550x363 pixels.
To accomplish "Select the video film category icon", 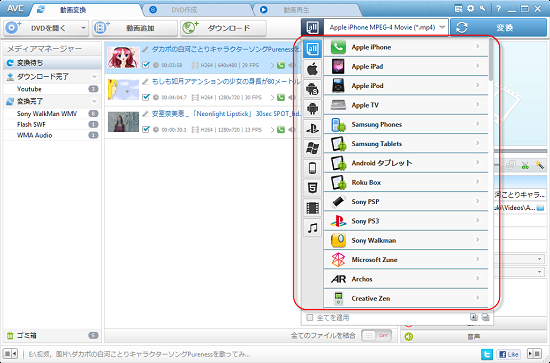I will [x=312, y=208].
